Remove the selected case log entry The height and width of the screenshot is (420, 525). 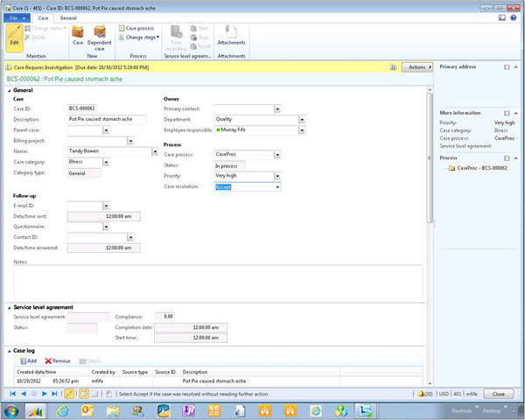pos(58,360)
